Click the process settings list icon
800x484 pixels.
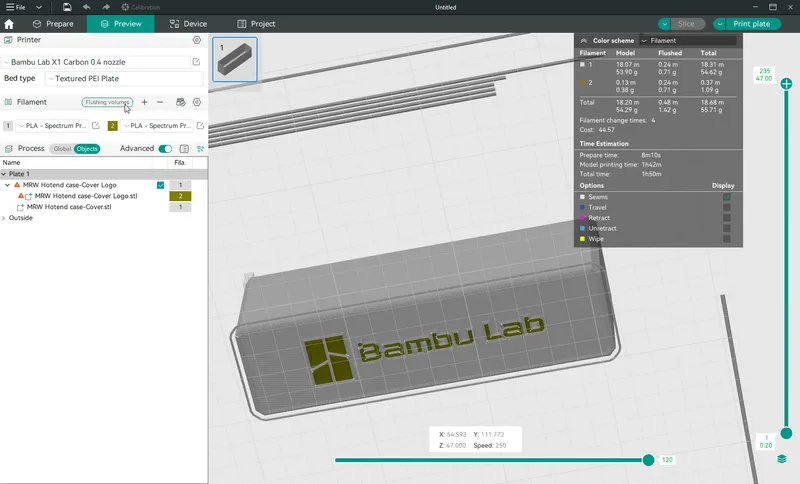point(184,148)
